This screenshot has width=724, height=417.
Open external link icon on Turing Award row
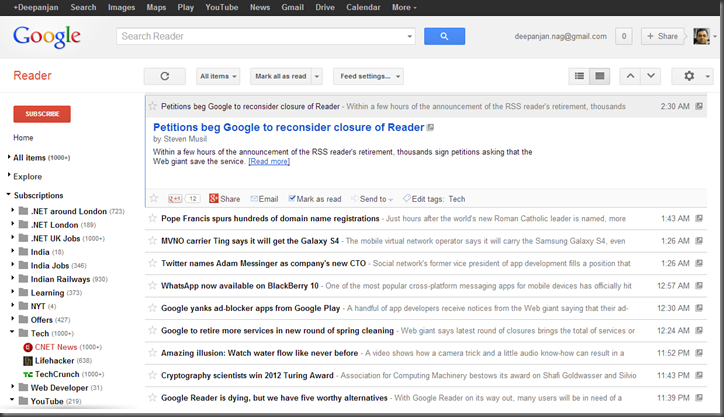click(x=699, y=375)
